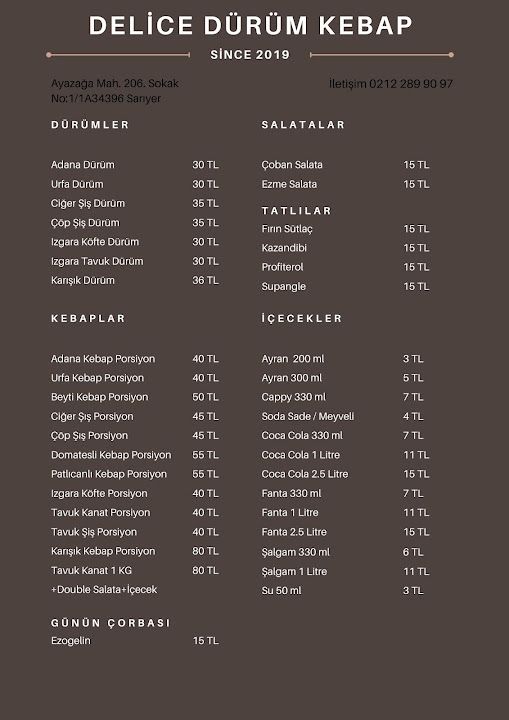Click the Delice Dürüm Kebap title
This screenshot has width=509, height=720.
point(250,25)
